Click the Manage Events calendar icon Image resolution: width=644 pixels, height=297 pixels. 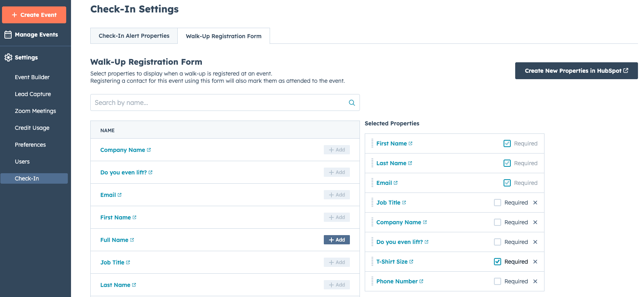(x=8, y=35)
